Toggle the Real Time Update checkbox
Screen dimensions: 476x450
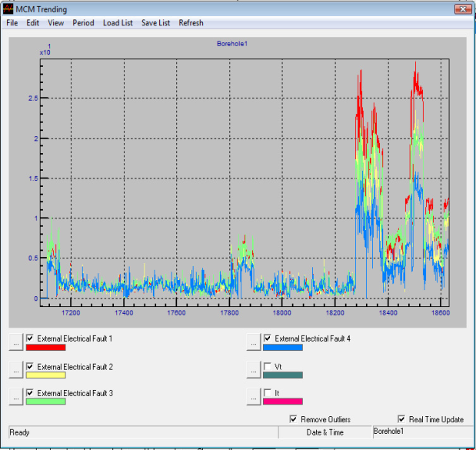point(401,419)
